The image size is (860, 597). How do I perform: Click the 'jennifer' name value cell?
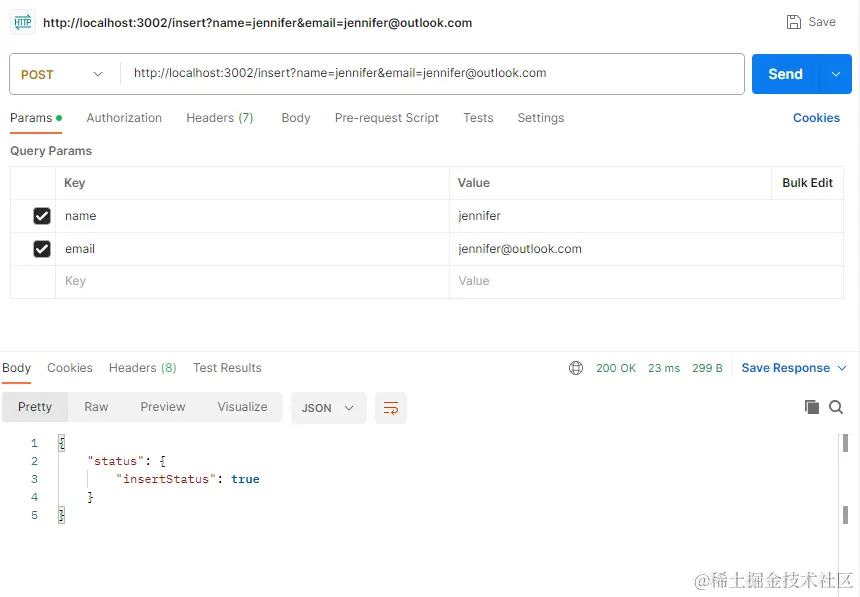(x=646, y=216)
